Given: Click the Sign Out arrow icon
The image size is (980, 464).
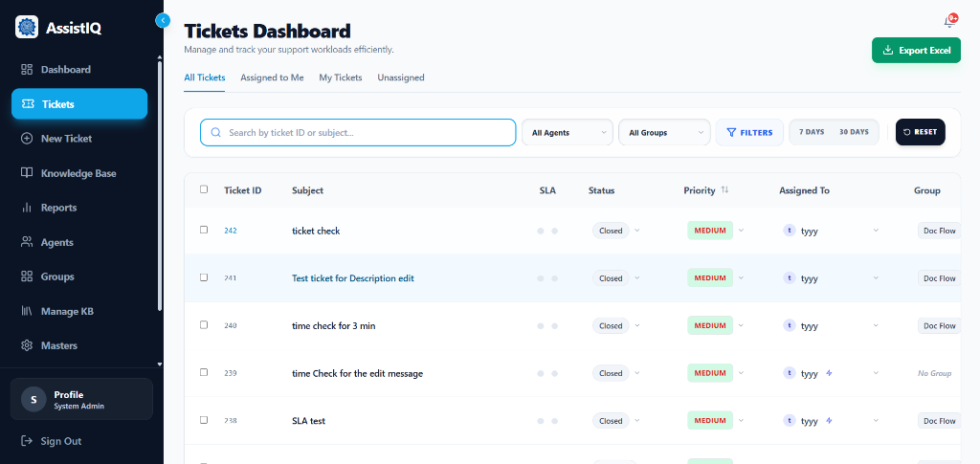Looking at the screenshot, I should [26, 441].
